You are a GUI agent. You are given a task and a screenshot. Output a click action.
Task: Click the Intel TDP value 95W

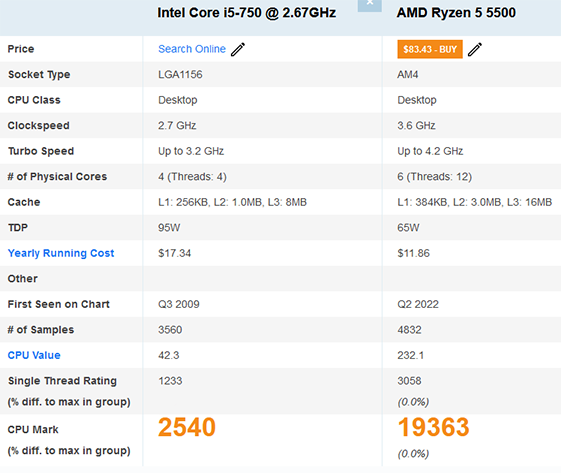point(169,228)
